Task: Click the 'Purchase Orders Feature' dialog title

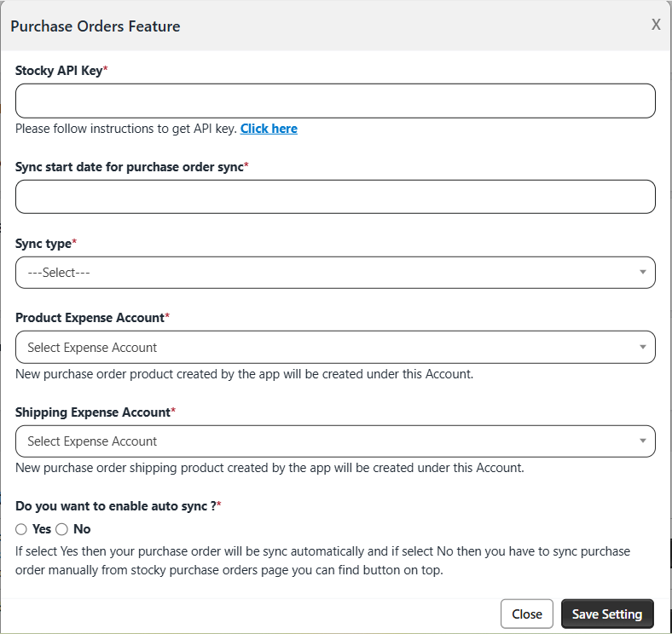Action: click(95, 26)
